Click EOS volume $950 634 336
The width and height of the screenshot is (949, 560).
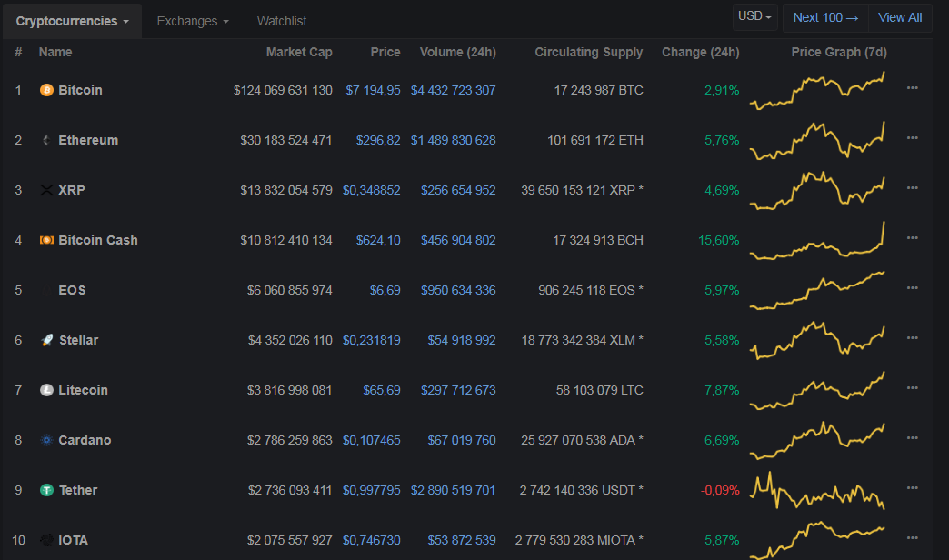[x=458, y=290]
